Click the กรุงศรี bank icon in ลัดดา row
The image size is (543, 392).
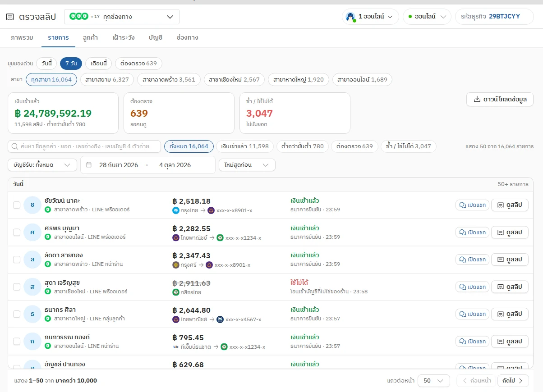point(176,265)
